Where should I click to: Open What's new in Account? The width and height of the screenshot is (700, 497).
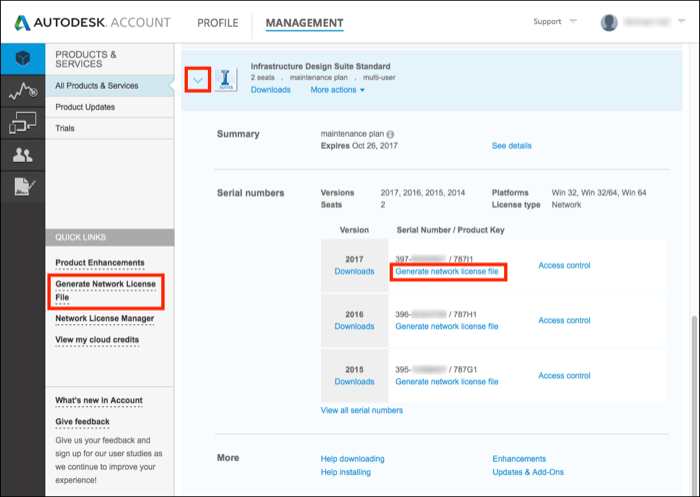[99, 401]
